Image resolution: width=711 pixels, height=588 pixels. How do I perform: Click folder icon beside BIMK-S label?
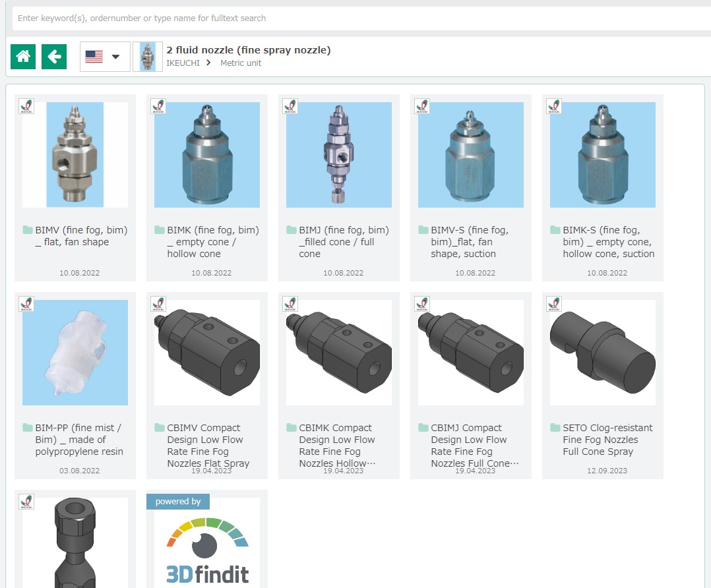[555, 230]
